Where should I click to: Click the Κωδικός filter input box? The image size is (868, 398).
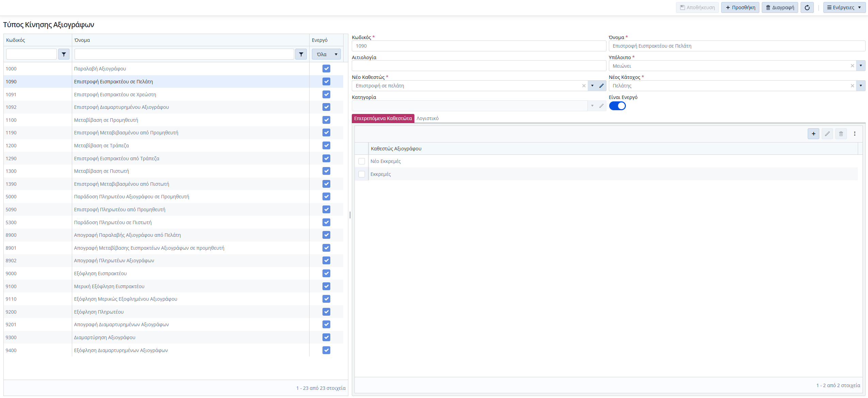pos(31,54)
